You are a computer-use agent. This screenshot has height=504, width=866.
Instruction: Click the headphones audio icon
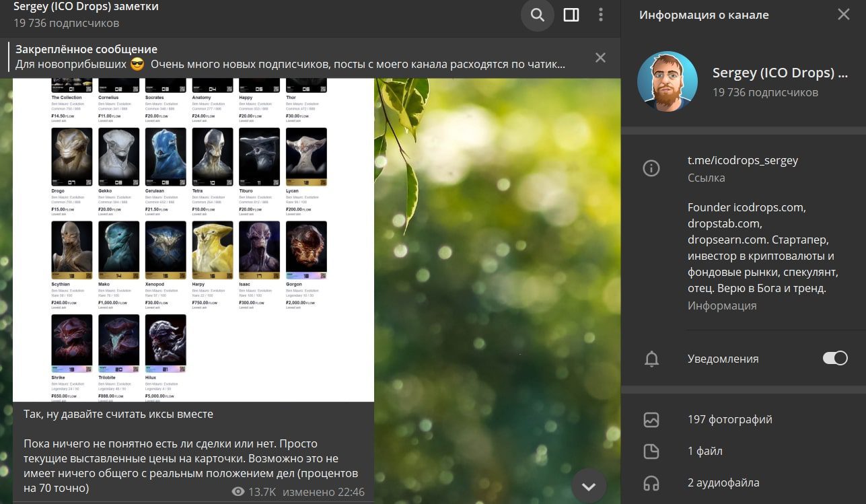[651, 483]
